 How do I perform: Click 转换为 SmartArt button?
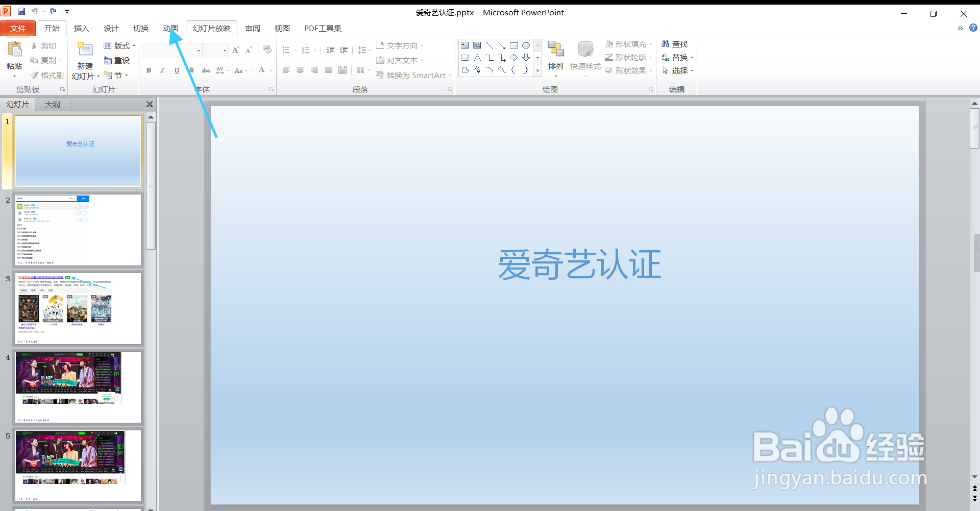point(413,76)
